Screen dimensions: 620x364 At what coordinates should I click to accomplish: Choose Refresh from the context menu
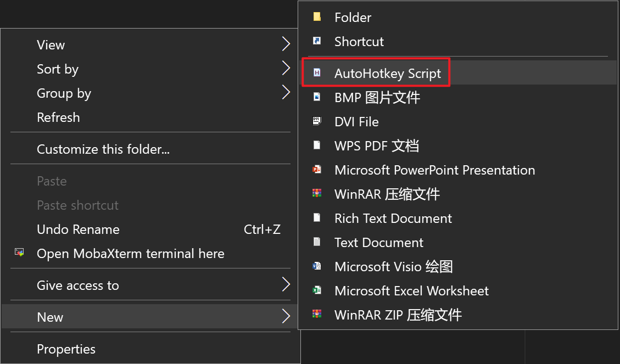click(x=150, y=117)
